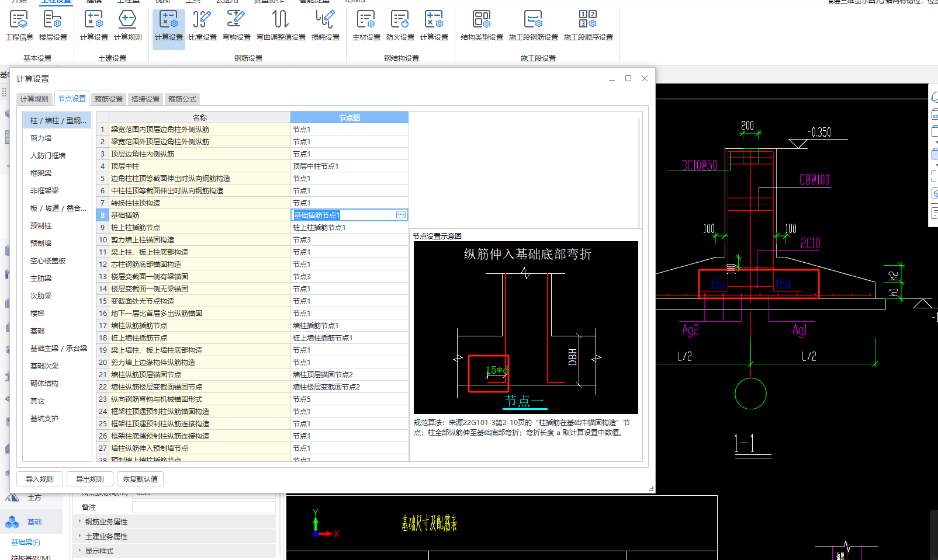938x560 pixels.
Task: Click cell 墙柱楼层变截面节点2
Action: [349, 387]
